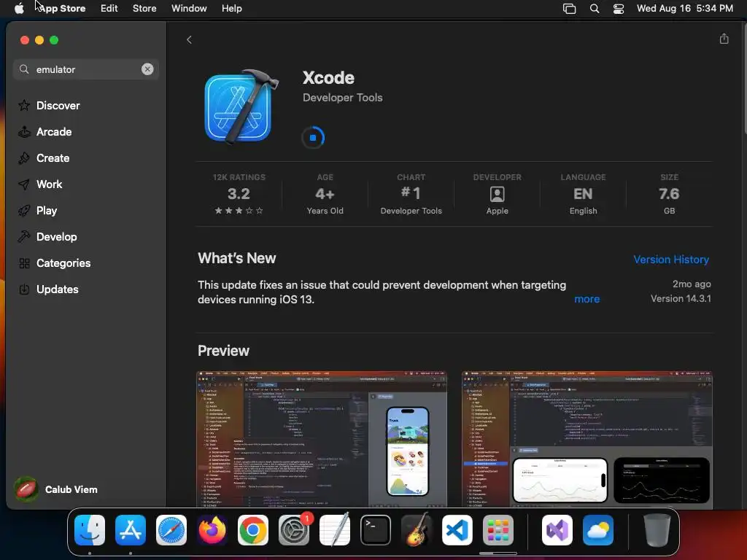Focus the App Store search field
The height and width of the screenshot is (560, 747).
[86, 69]
